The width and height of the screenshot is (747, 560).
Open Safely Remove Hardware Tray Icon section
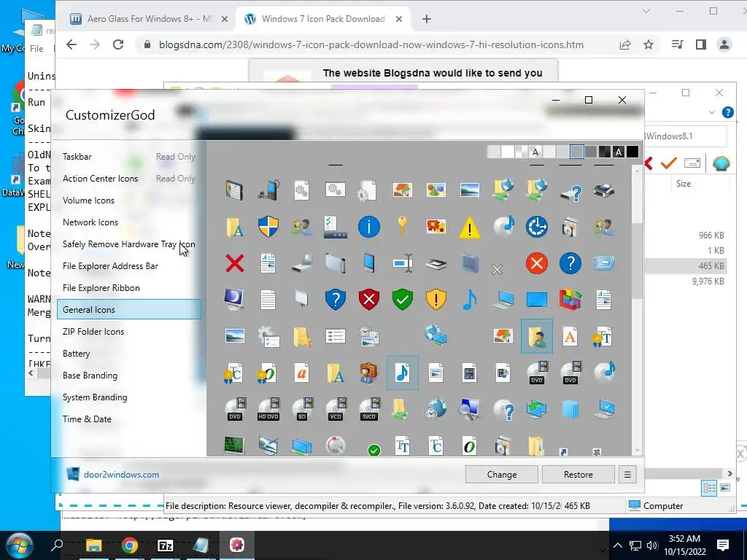[x=128, y=244]
